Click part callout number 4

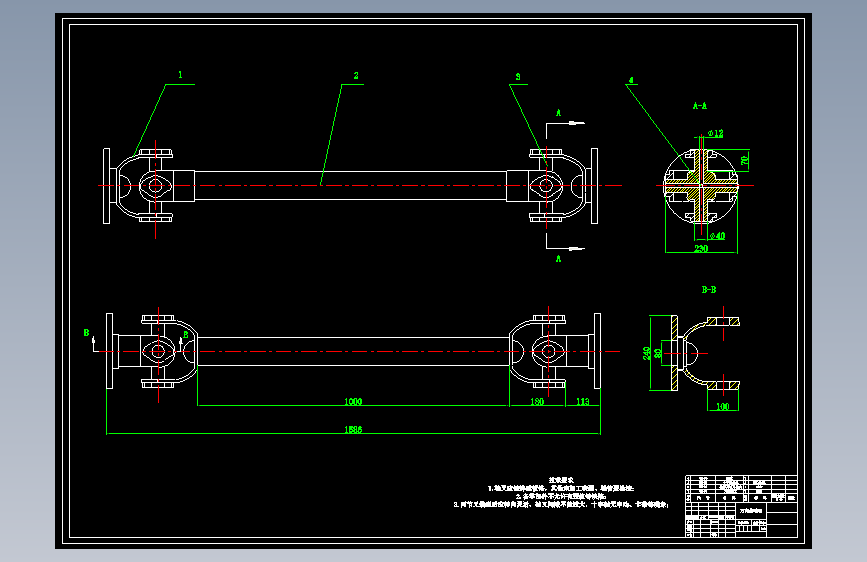[x=631, y=80]
